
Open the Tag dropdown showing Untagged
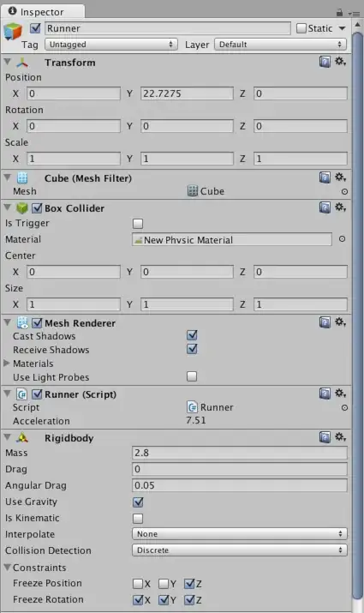[111, 45]
